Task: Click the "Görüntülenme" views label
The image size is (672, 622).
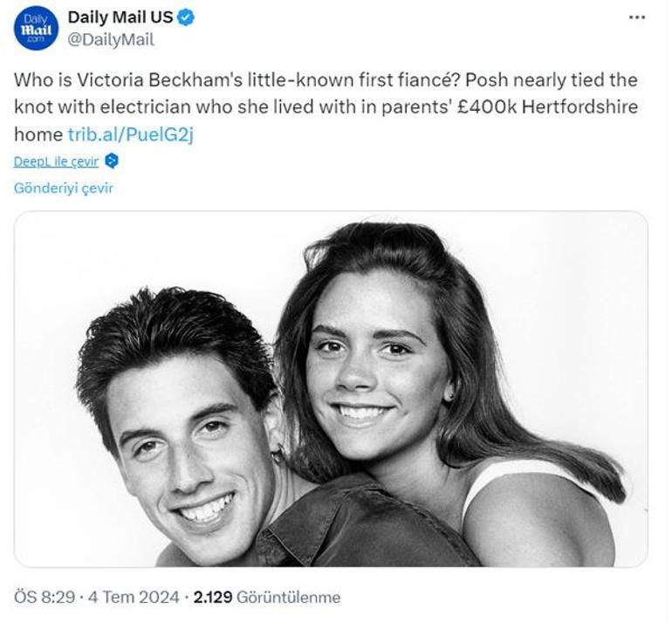Action: click(291, 598)
